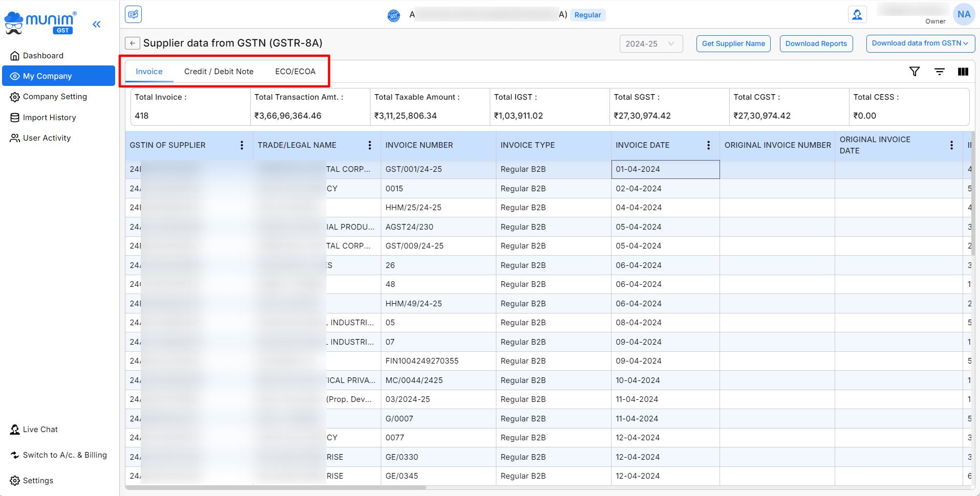Open GSTIN of Supplier column menu

(x=242, y=145)
